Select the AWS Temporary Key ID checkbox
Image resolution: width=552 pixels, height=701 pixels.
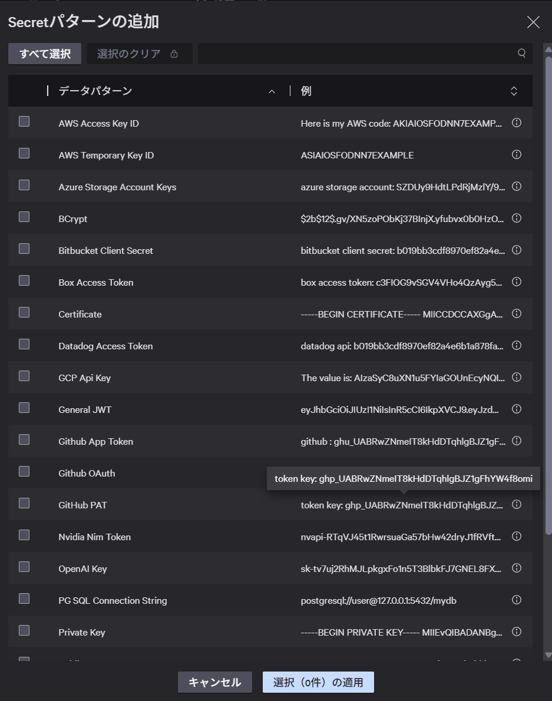click(x=24, y=153)
